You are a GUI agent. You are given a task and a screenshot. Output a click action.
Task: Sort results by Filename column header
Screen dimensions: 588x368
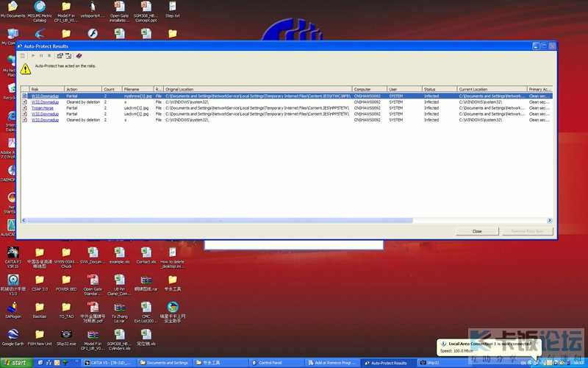click(137, 89)
